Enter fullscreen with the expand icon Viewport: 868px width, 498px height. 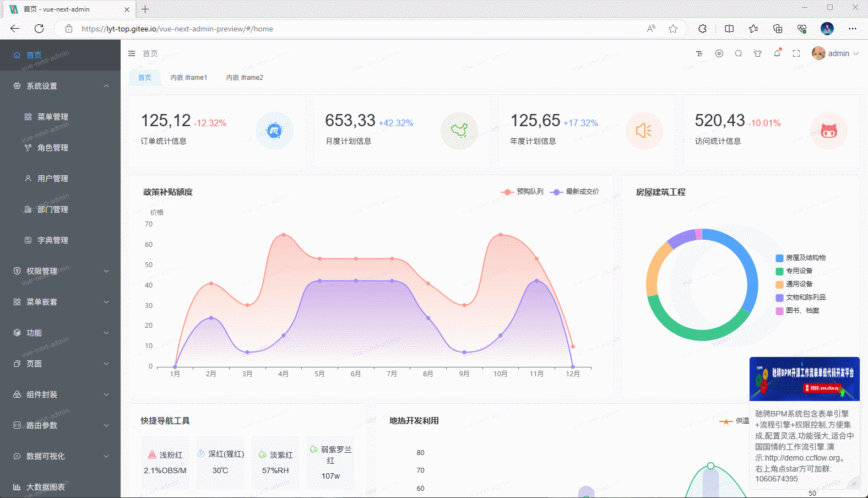point(796,53)
